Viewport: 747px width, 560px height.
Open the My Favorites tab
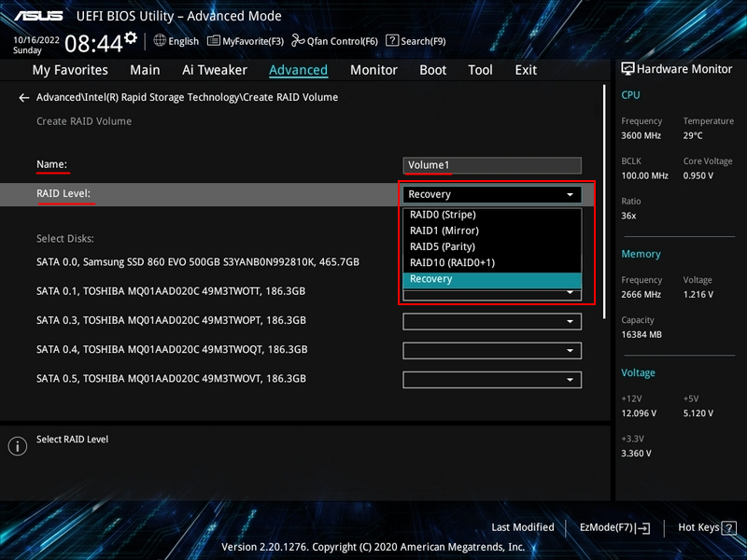[70, 70]
